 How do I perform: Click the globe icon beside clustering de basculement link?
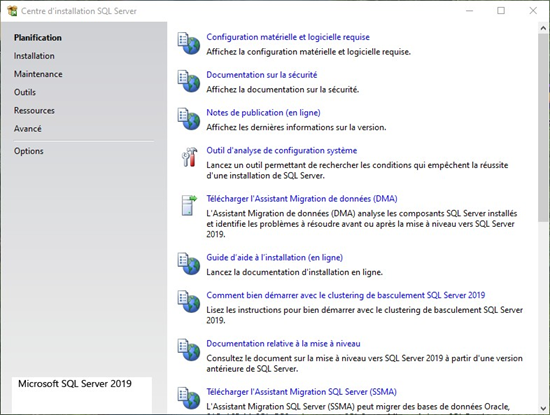click(189, 302)
